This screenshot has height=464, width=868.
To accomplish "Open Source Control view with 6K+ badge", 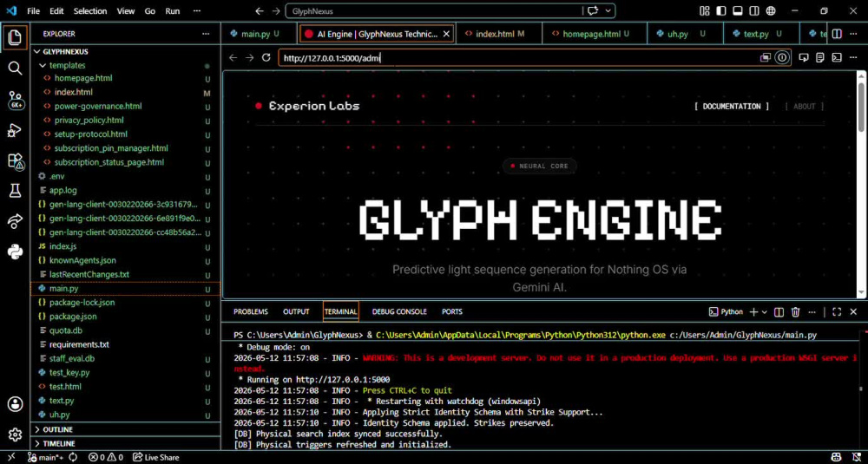I will 15,100.
